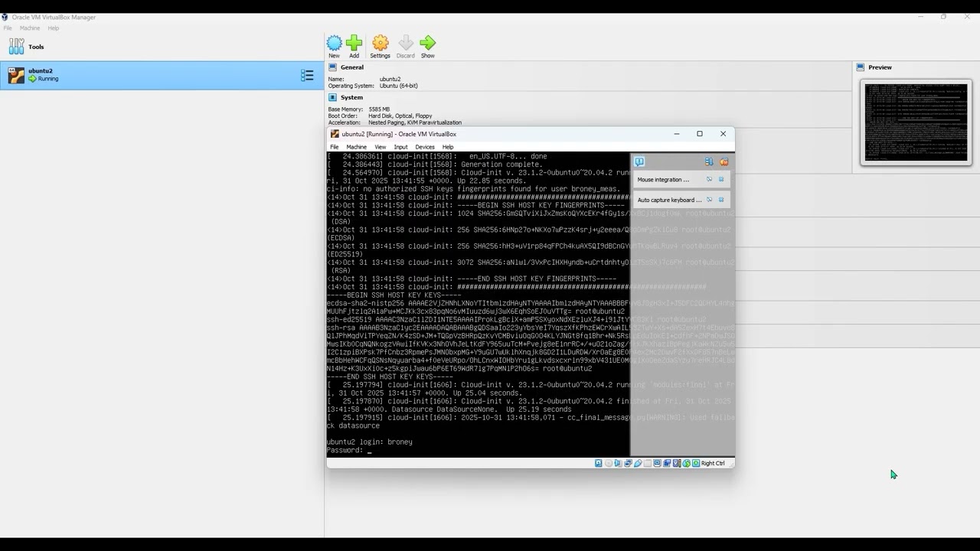Minimize the ubuntu2 VM window
Image resolution: width=980 pixels, height=551 pixels.
click(x=676, y=134)
